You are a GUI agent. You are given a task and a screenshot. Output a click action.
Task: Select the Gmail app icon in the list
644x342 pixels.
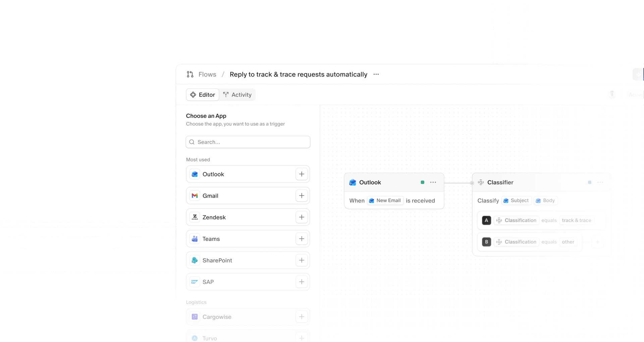[x=195, y=196]
